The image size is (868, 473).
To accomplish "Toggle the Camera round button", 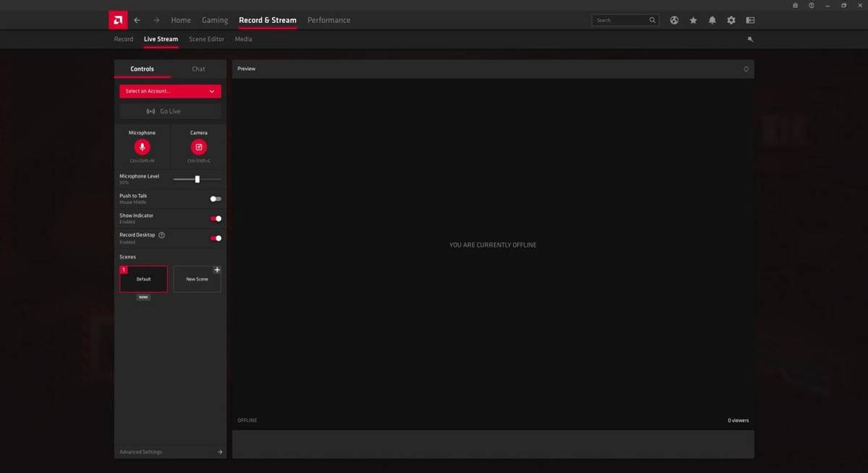I will (199, 147).
